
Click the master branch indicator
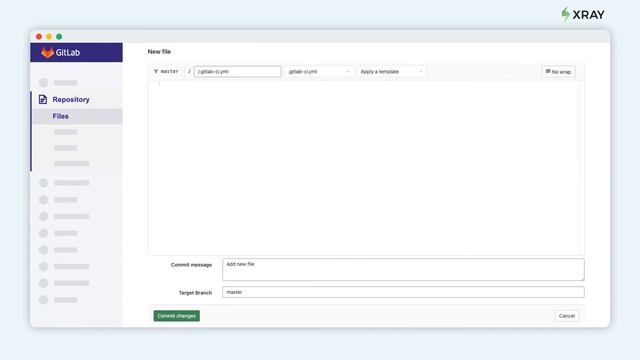166,71
